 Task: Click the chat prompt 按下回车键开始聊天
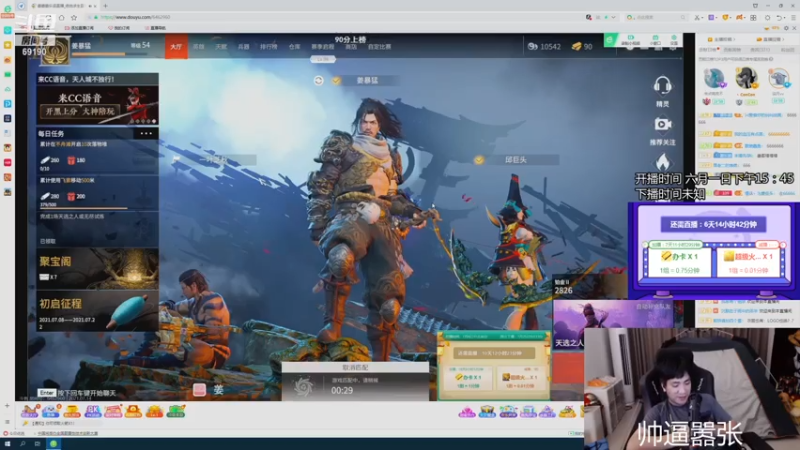pyautogui.click(x=87, y=393)
